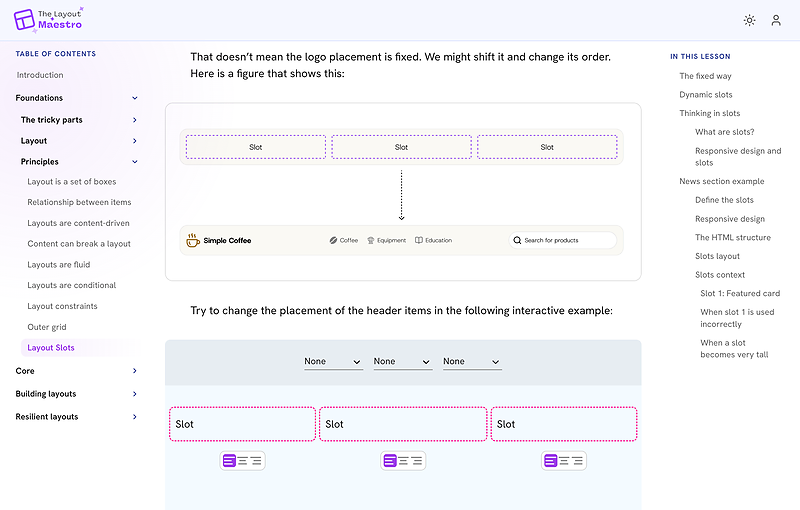
Task: Click the Search for products field
Action: point(563,240)
